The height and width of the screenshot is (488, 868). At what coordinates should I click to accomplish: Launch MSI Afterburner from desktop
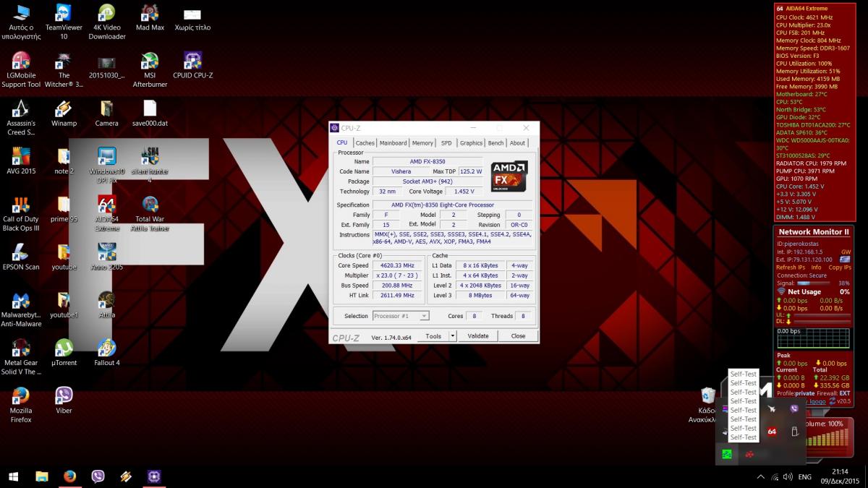click(x=150, y=69)
